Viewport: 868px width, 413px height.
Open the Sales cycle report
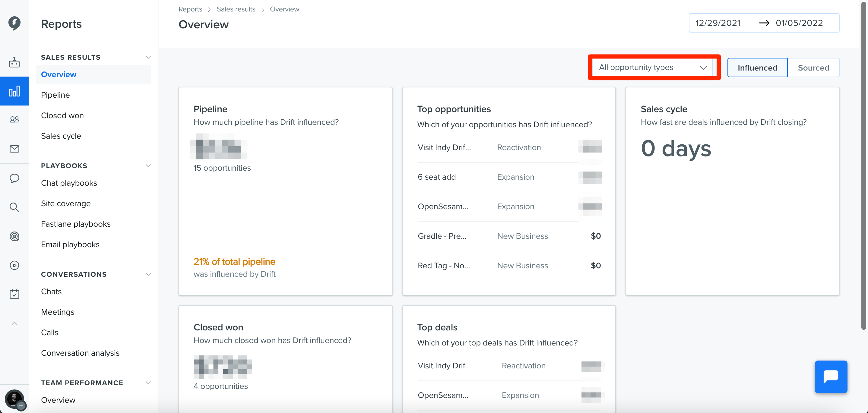[x=61, y=136]
